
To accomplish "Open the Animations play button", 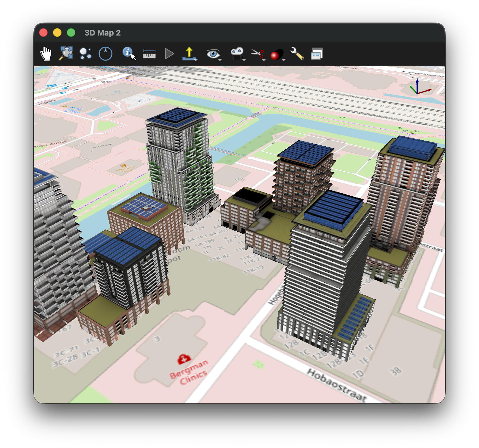I will point(169,54).
